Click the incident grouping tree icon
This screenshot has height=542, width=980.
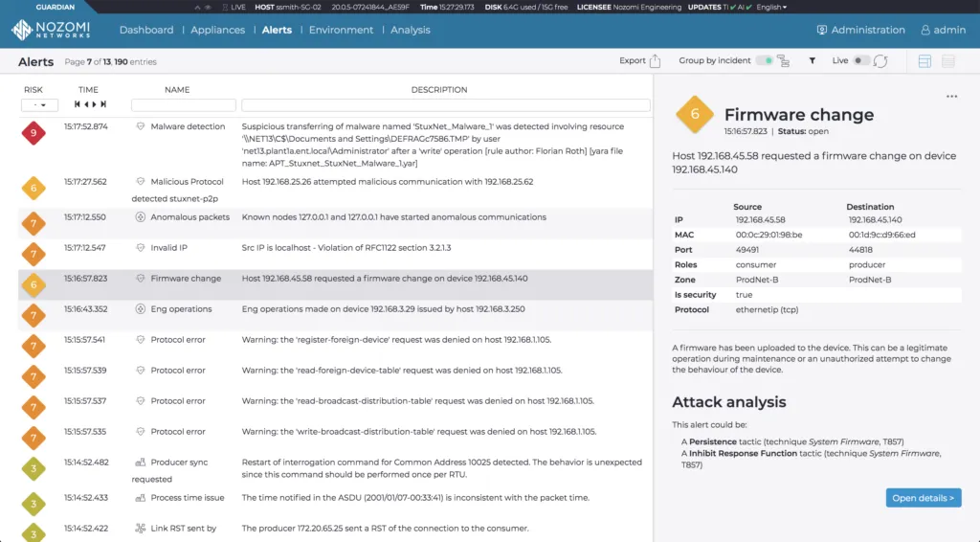783,60
